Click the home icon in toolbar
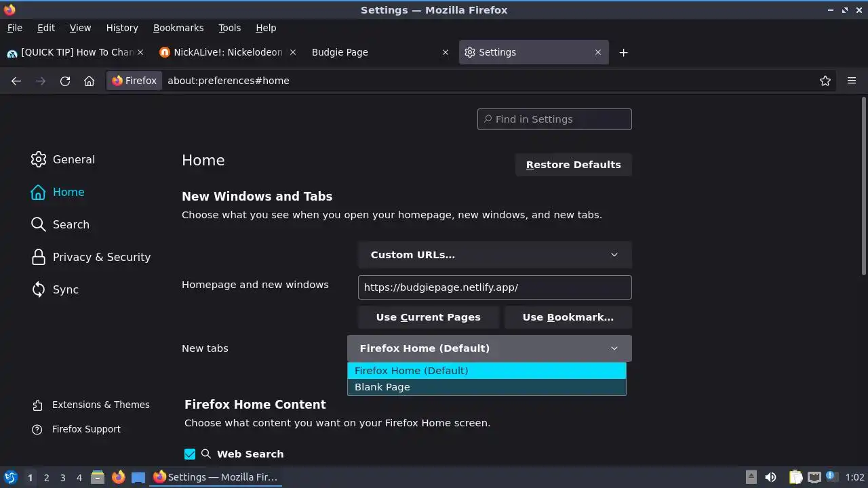Image resolution: width=868 pixels, height=488 pixels. pyautogui.click(x=89, y=81)
